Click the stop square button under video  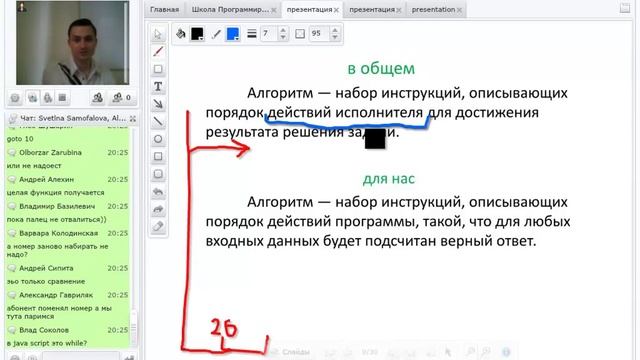click(x=62, y=98)
